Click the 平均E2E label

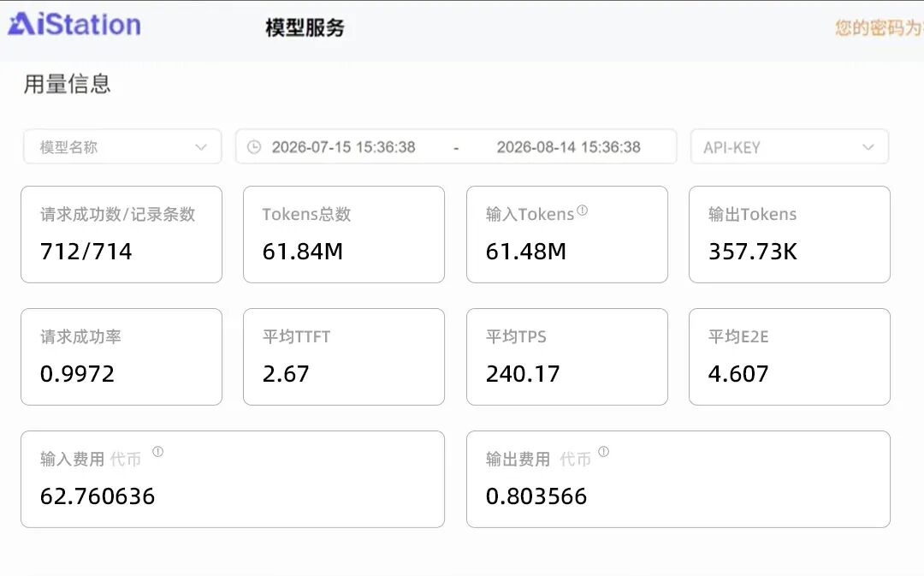738,336
